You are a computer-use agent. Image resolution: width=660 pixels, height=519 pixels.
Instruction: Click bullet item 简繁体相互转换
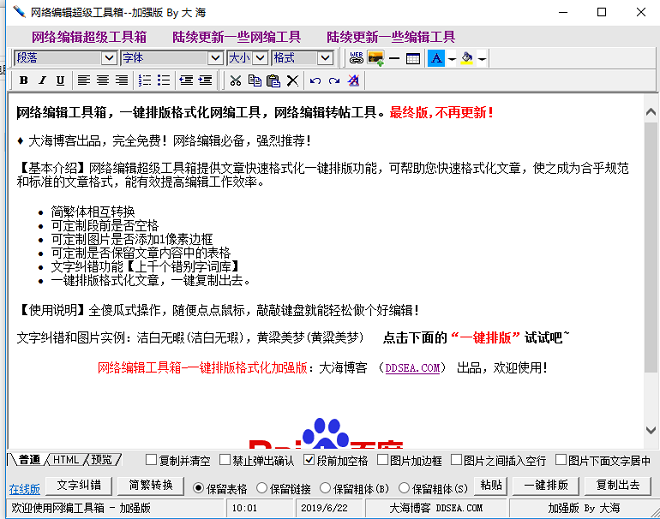click(93, 211)
